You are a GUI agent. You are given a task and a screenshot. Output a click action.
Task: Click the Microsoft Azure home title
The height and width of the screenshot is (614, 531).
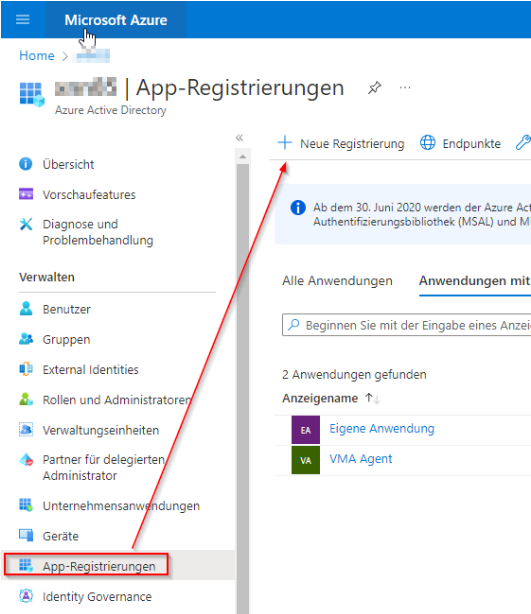(116, 20)
